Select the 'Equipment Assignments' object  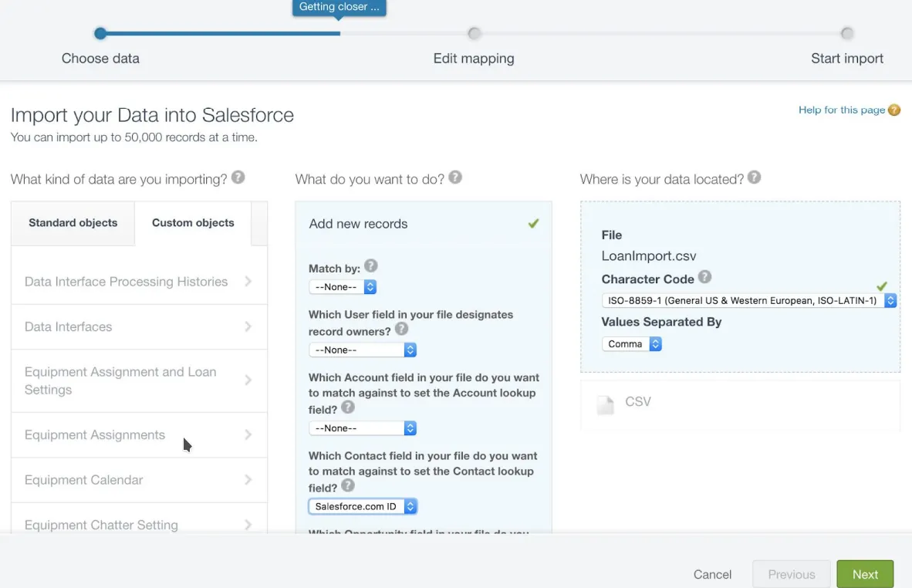click(x=139, y=435)
